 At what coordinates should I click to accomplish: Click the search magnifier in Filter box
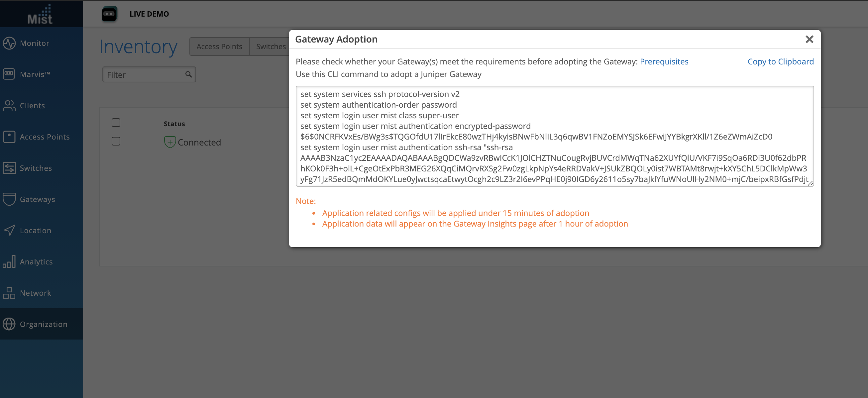[188, 74]
